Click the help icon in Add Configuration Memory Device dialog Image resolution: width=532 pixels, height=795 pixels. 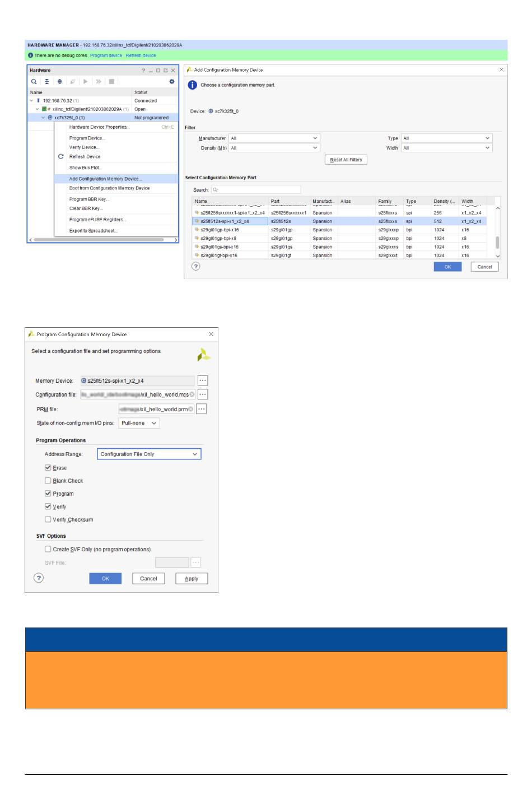point(195,267)
